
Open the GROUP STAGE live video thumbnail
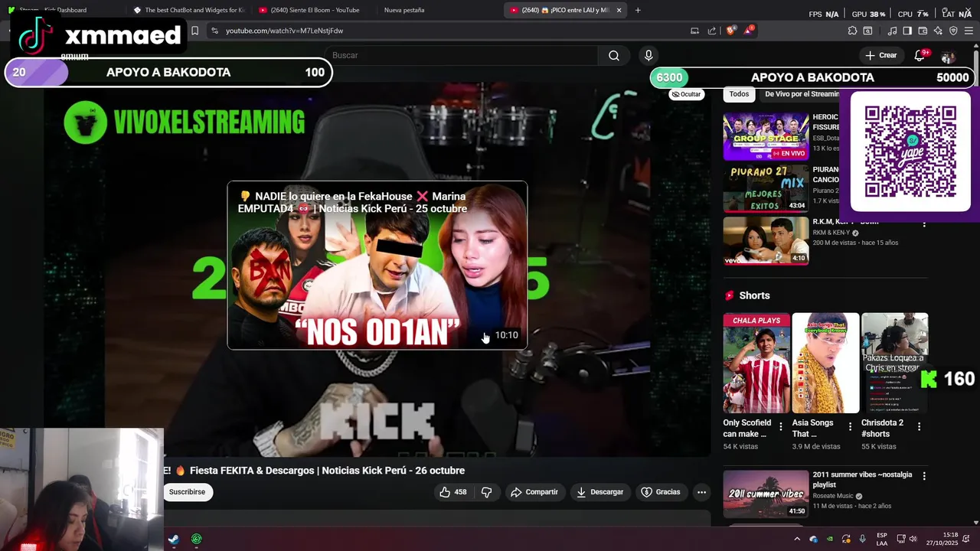pos(766,136)
